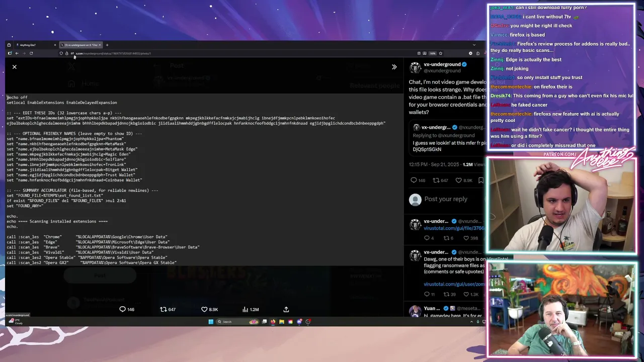
Task: Click retweet icon with 647 in tweet sidebar
Action: pyautogui.click(x=436, y=180)
